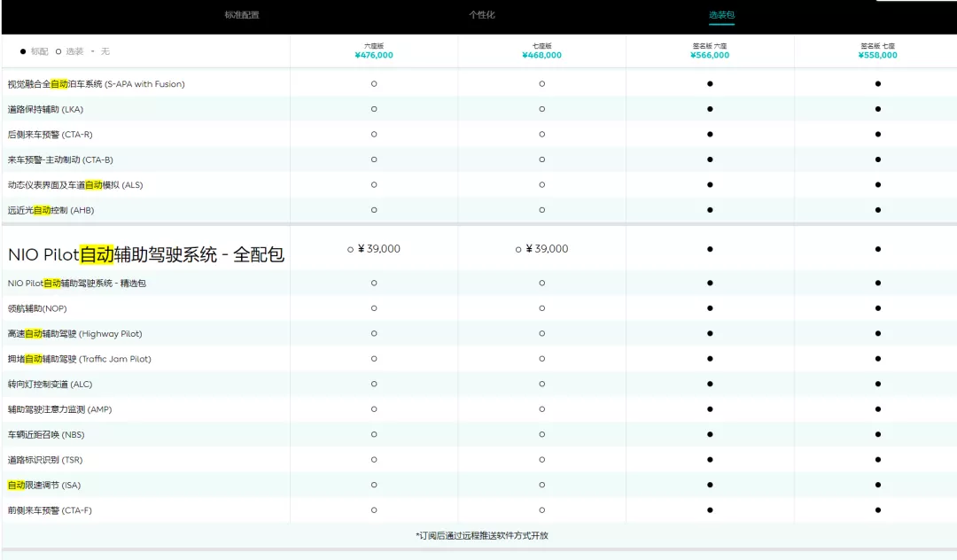Click the 签名版 七座 ¥558,000 header
Viewport: 957px width, 560px height.
point(876,50)
